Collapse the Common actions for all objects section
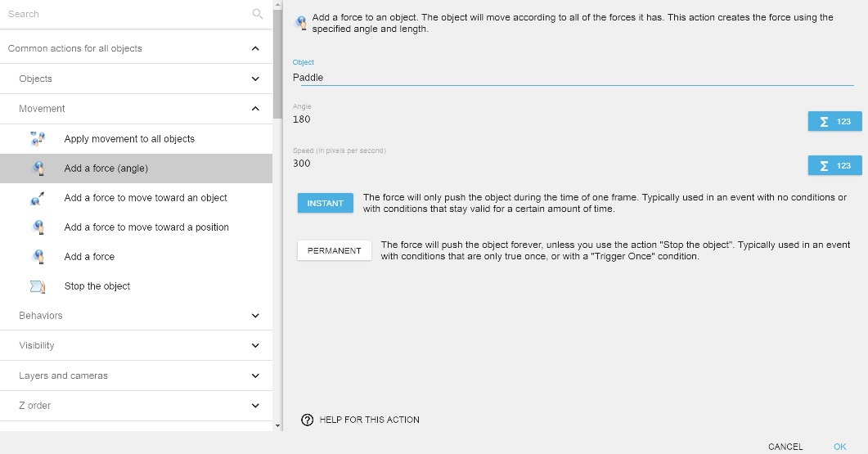Viewport: 868px width, 454px height. (x=255, y=49)
